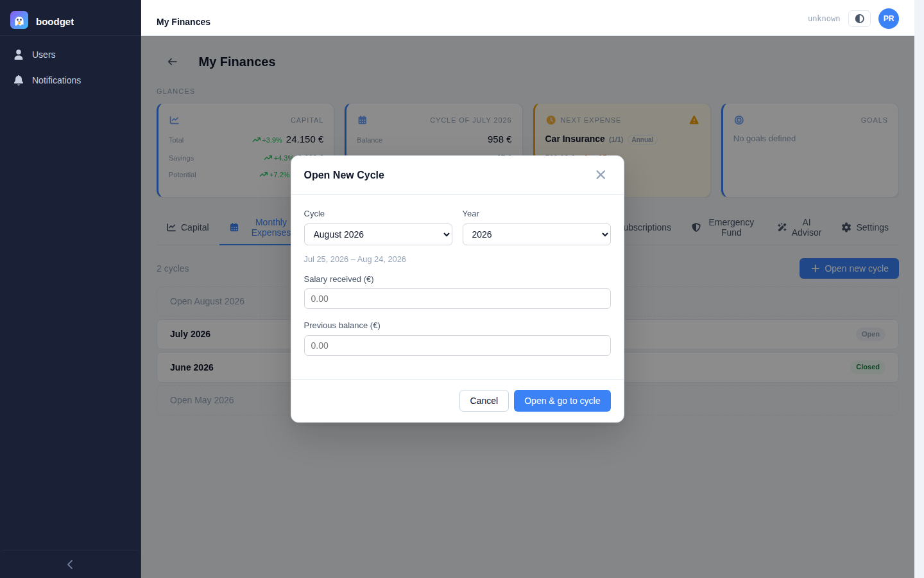Switch to the Capital tab

pos(188,227)
